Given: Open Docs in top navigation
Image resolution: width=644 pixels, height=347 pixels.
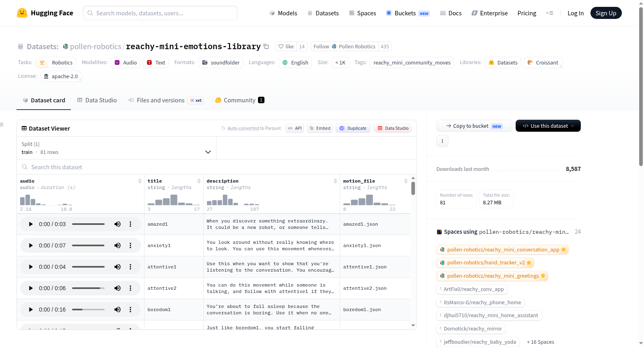Looking at the screenshot, I should pyautogui.click(x=451, y=13).
